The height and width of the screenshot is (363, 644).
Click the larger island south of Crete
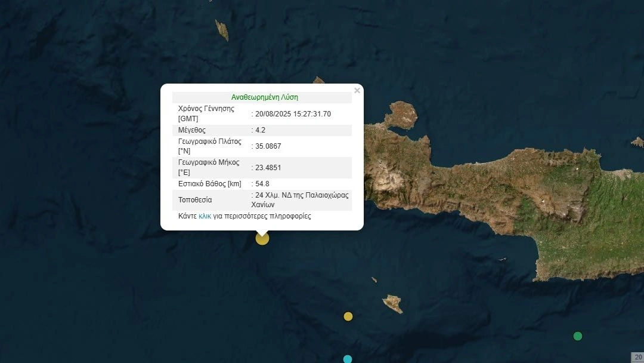pyautogui.click(x=392, y=303)
